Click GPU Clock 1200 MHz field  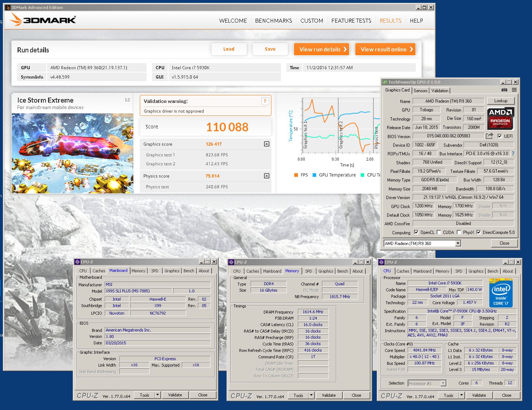click(424, 206)
